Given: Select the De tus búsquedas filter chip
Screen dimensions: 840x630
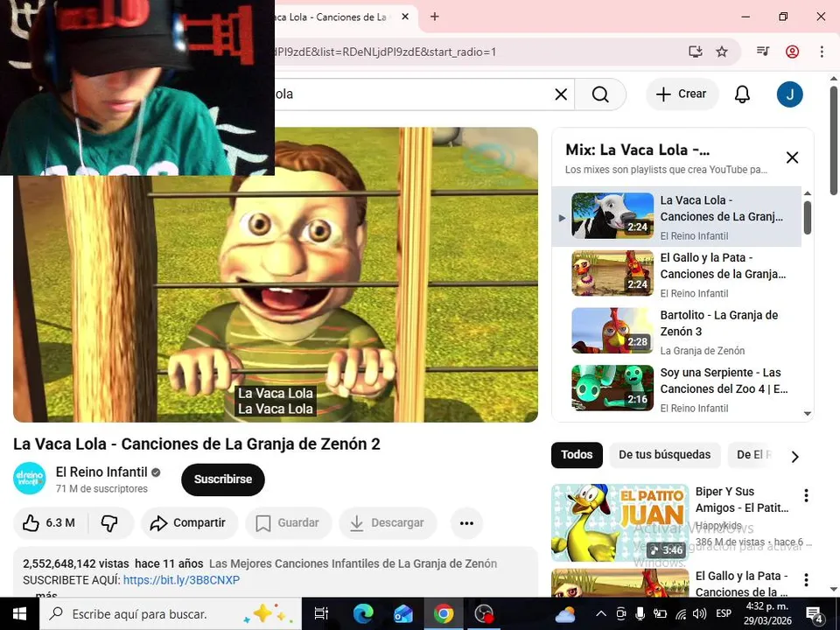Looking at the screenshot, I should pos(664,455).
